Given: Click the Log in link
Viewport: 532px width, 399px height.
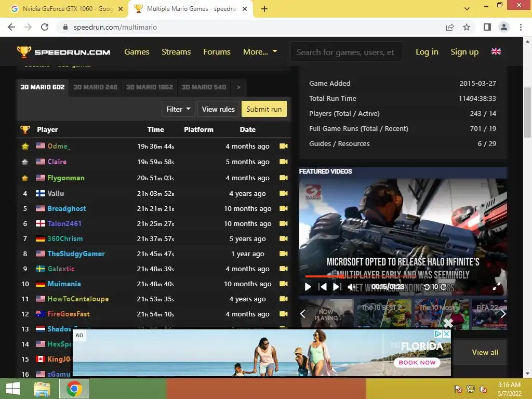Looking at the screenshot, I should pyautogui.click(x=427, y=51).
